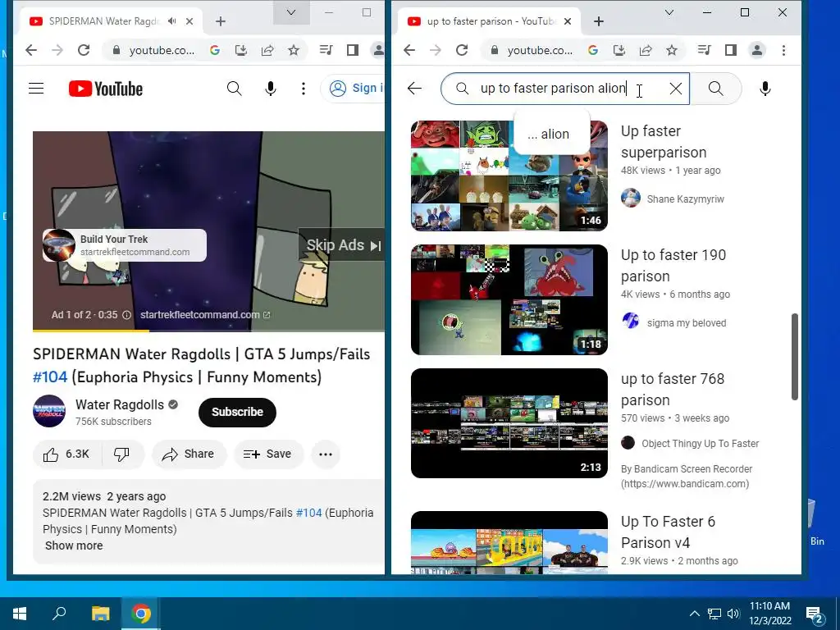Click the right window vertical scrollbar
Viewport: 840px width, 630px height.
[x=795, y=356]
